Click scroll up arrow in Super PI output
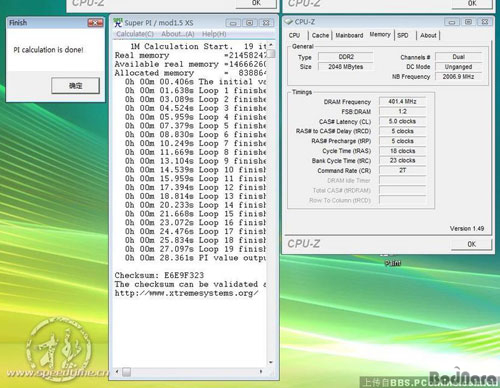 tap(271, 45)
